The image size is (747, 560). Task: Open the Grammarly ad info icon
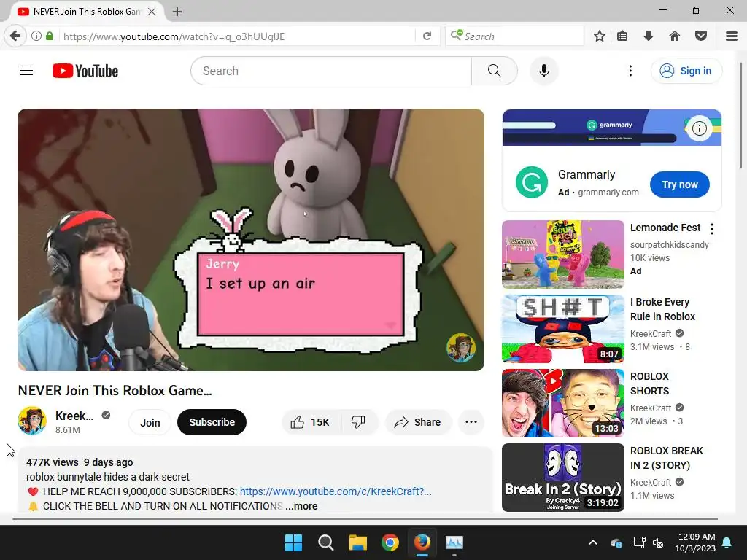[700, 128]
